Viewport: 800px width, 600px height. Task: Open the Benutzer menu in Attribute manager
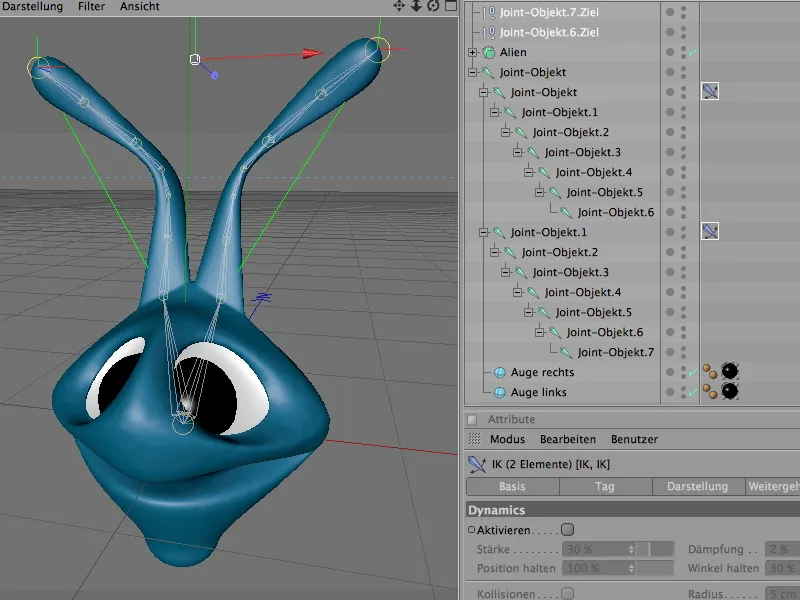(634, 439)
